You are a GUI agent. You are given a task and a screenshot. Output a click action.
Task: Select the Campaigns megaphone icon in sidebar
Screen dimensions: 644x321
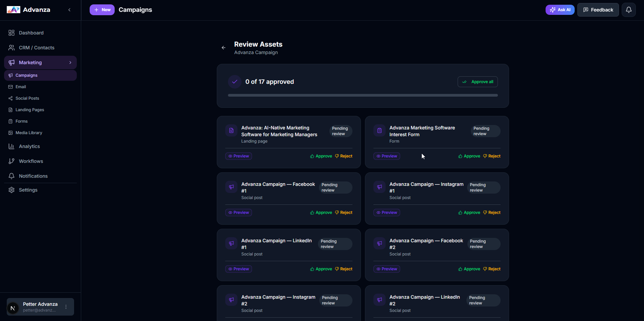tap(10, 75)
